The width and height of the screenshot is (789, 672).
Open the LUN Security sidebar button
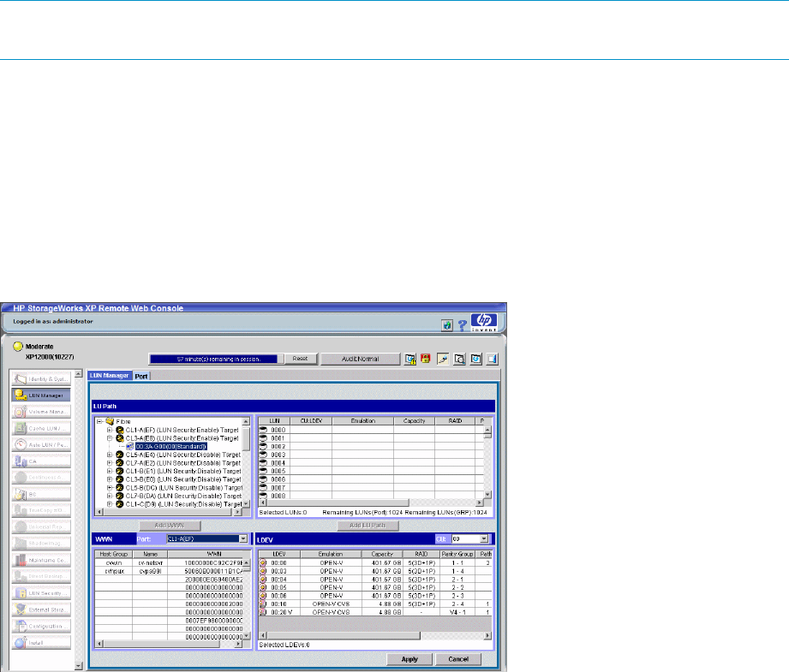point(41,592)
